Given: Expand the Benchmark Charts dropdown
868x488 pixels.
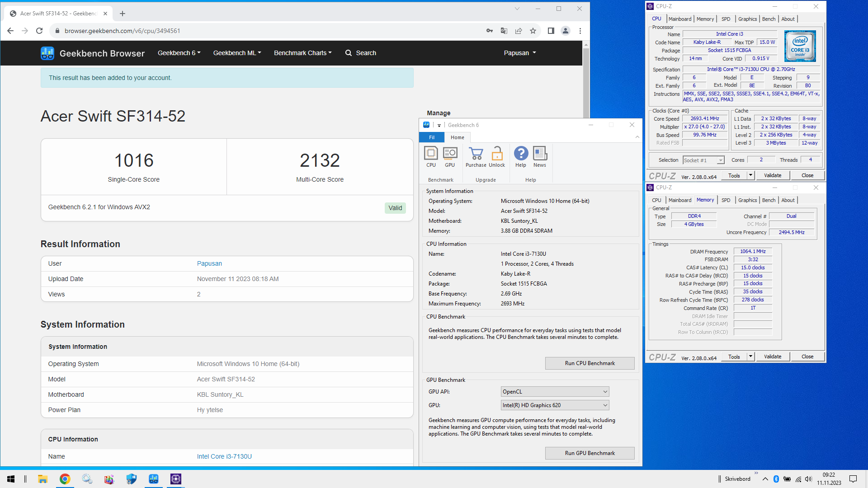Looking at the screenshot, I should (303, 53).
